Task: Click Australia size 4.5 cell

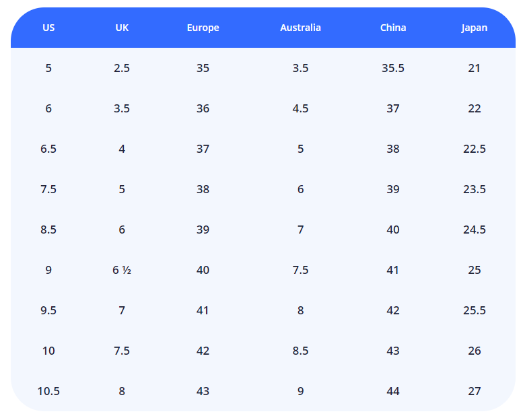Action: (300, 108)
